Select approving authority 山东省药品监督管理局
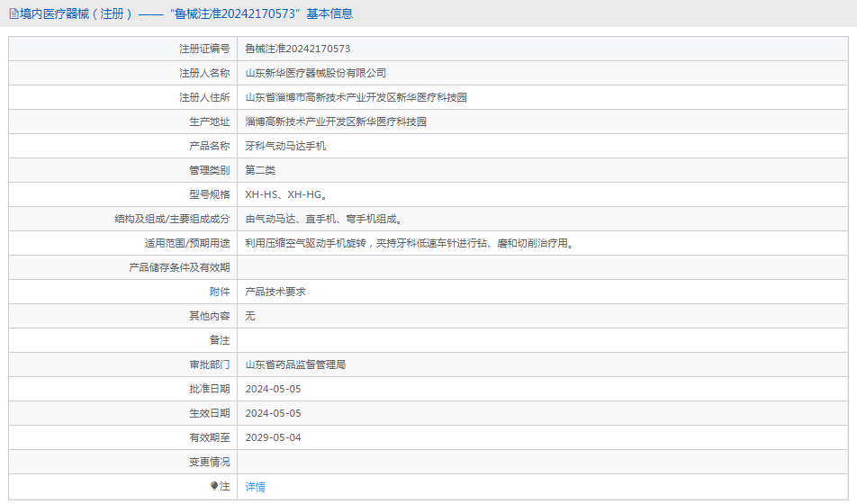857x504 pixels. [295, 364]
